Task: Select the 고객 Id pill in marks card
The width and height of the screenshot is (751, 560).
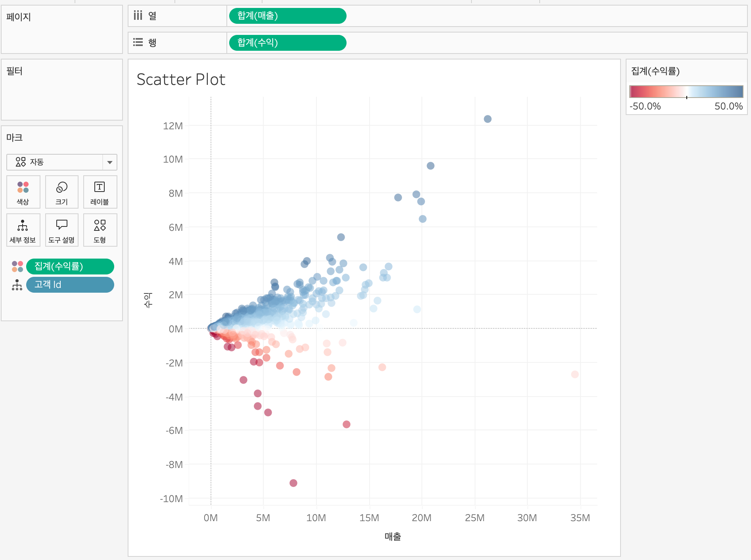Action: (70, 285)
